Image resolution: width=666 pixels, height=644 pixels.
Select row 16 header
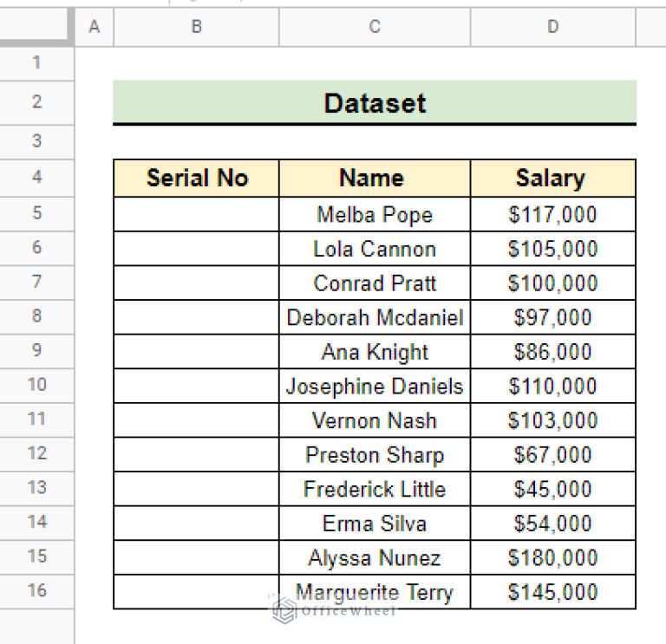point(36,591)
